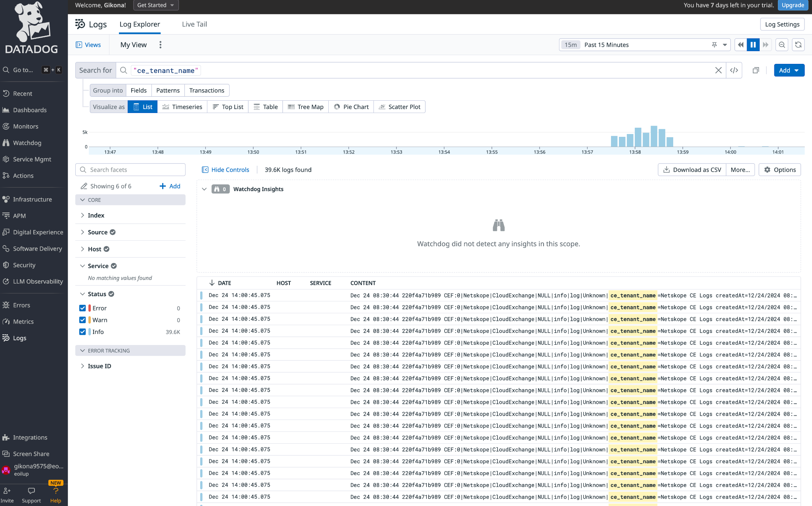Click the Upgrade button

[x=793, y=5]
